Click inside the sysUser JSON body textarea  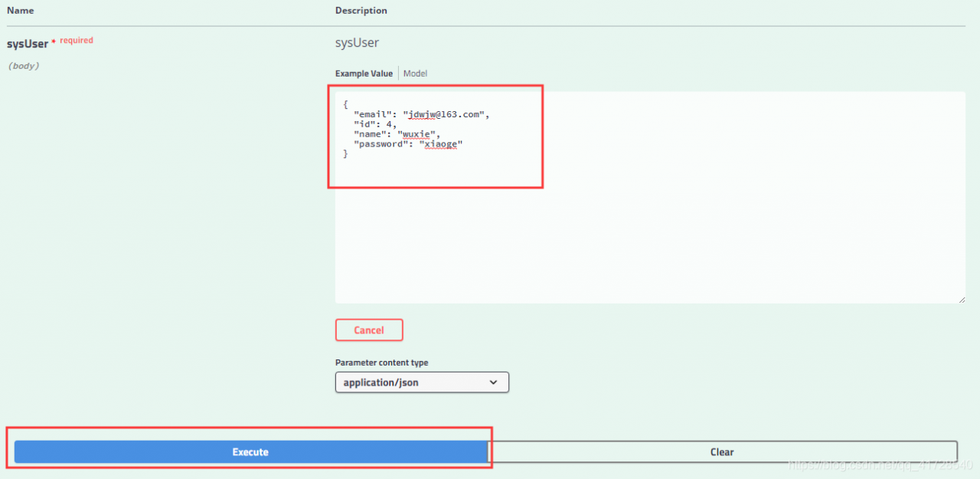(x=650, y=198)
